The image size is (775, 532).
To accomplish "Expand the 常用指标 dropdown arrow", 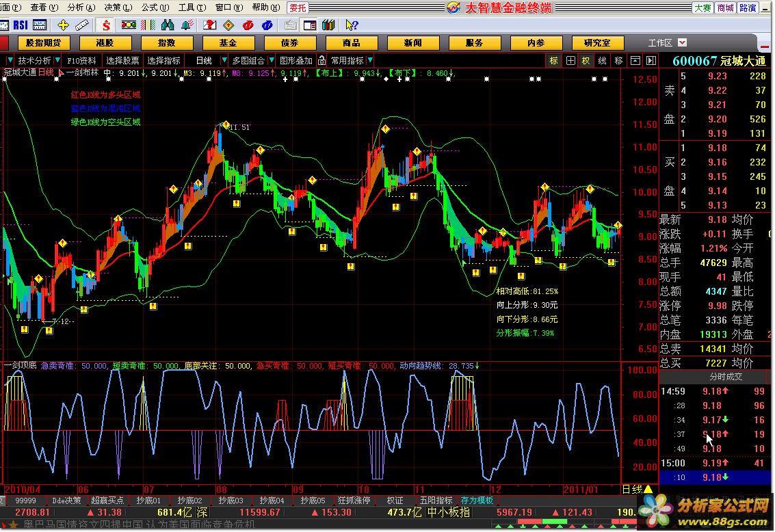I will coord(370,60).
